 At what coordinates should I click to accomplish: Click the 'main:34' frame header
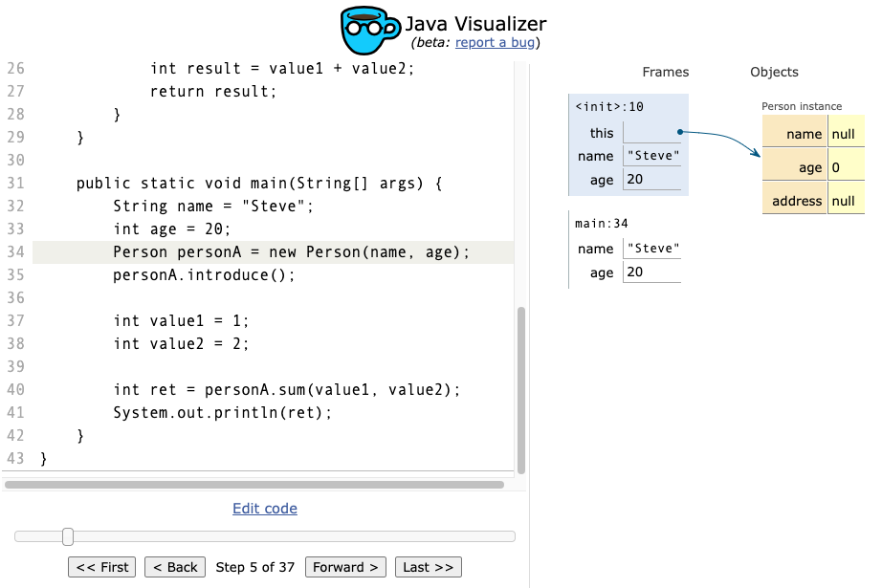pos(602,224)
